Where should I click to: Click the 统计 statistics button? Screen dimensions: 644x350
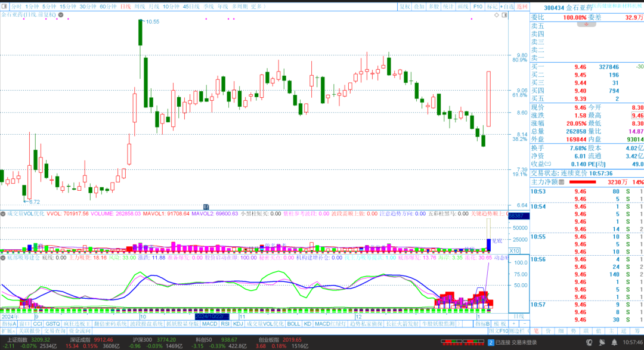click(x=448, y=7)
